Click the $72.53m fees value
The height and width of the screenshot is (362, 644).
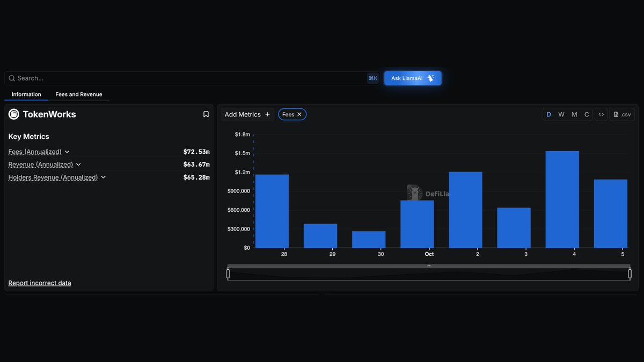196,152
